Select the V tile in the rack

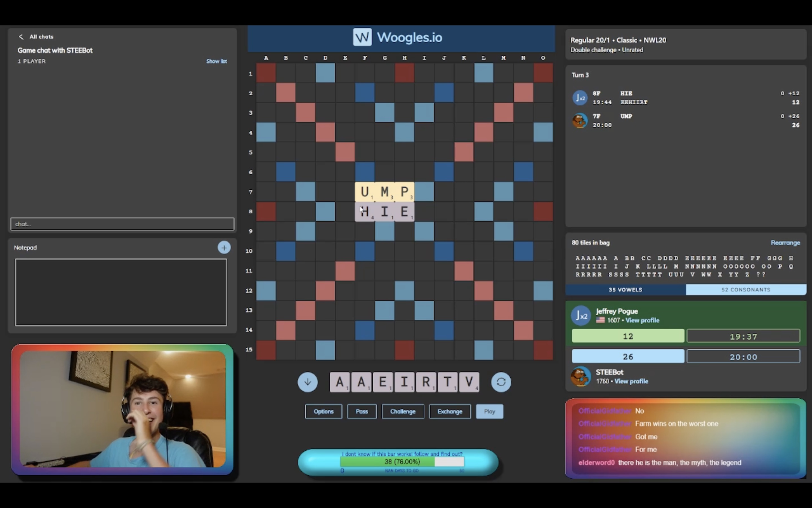[469, 382]
